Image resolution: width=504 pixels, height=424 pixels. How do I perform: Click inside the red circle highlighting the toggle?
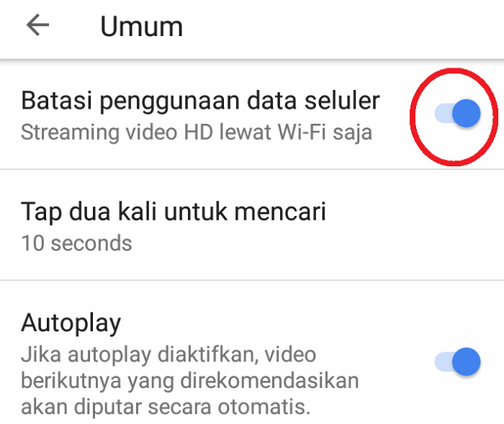coord(454,117)
